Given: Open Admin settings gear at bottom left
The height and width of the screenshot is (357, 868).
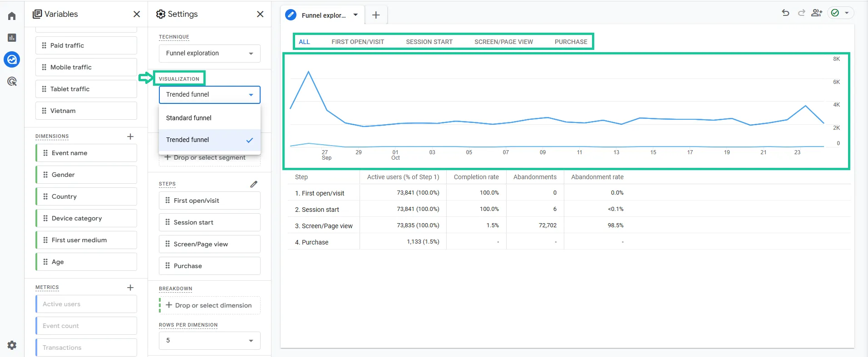Looking at the screenshot, I should coord(12,345).
